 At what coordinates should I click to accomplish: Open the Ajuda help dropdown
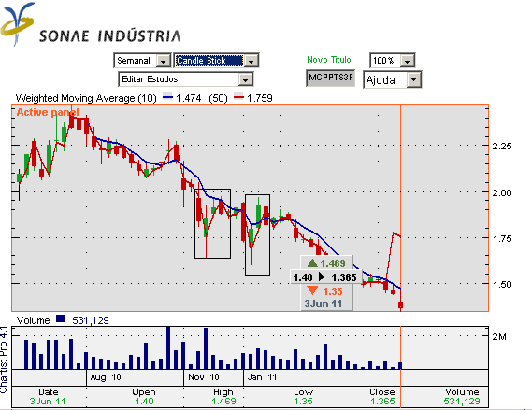coord(392,79)
